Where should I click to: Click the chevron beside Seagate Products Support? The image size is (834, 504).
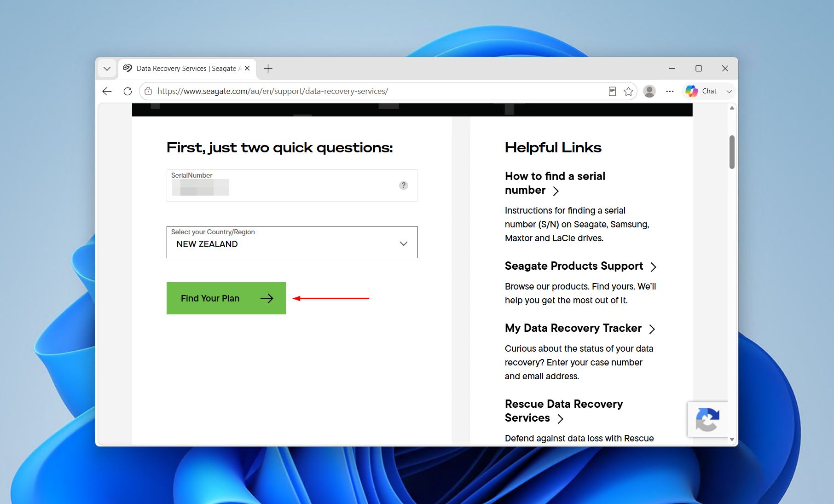(653, 266)
